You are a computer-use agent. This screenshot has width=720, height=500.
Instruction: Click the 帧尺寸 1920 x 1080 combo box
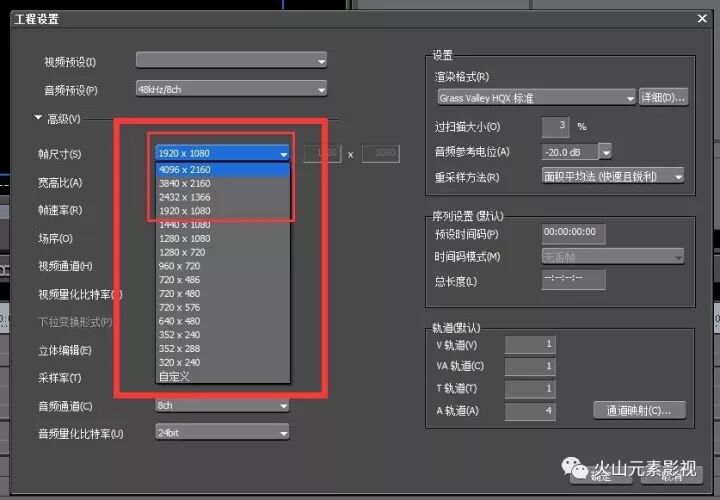(223, 153)
